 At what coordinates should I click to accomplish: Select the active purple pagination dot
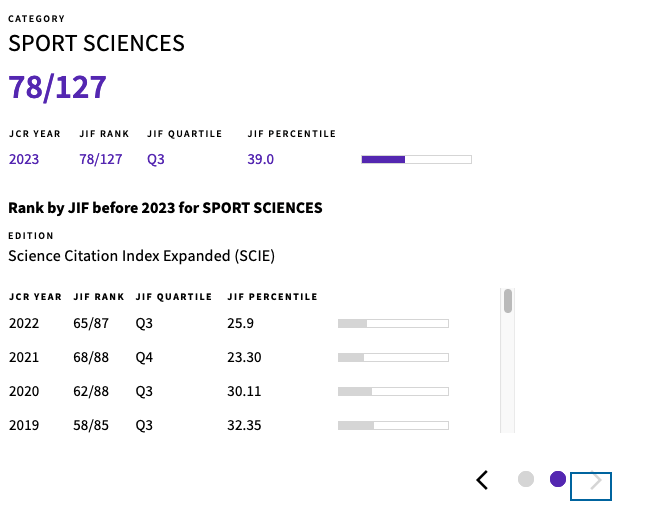coord(558,479)
